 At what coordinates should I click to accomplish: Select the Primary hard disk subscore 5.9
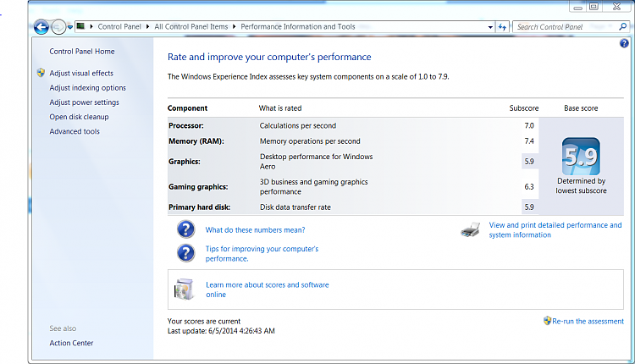click(x=529, y=207)
